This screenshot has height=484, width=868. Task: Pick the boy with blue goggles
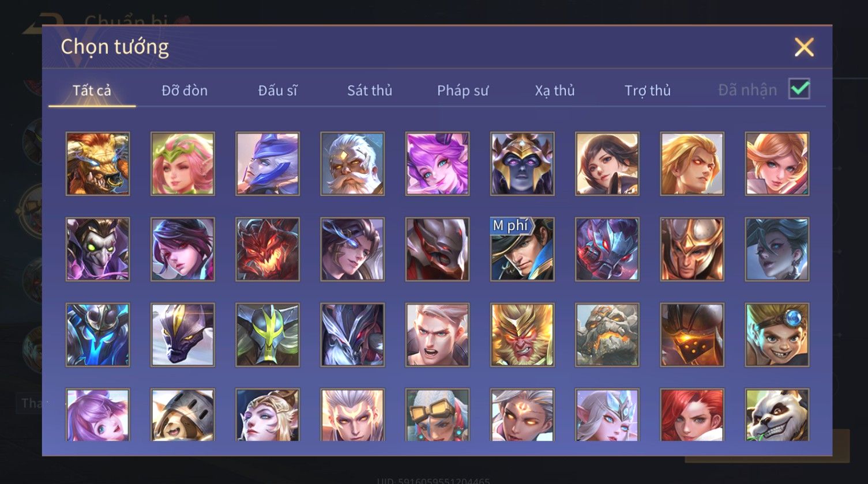pos(777,335)
